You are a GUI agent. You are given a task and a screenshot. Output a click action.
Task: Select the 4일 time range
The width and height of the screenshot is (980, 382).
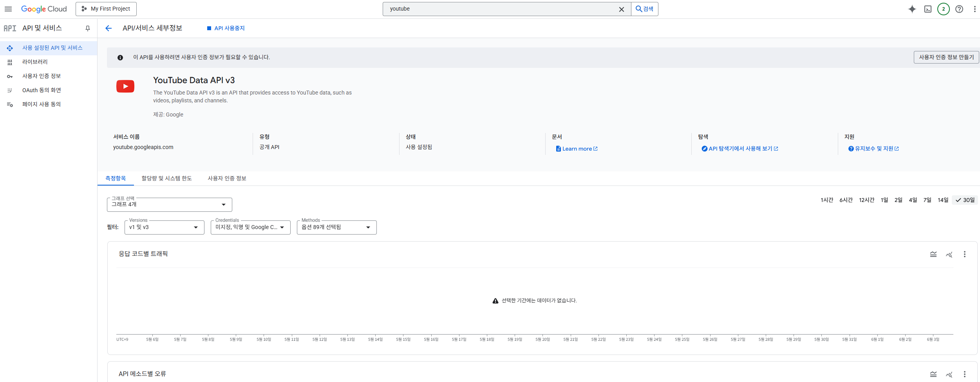[x=913, y=200]
